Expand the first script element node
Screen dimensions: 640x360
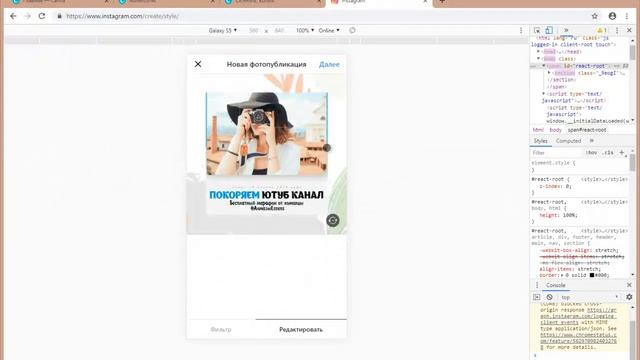544,94
